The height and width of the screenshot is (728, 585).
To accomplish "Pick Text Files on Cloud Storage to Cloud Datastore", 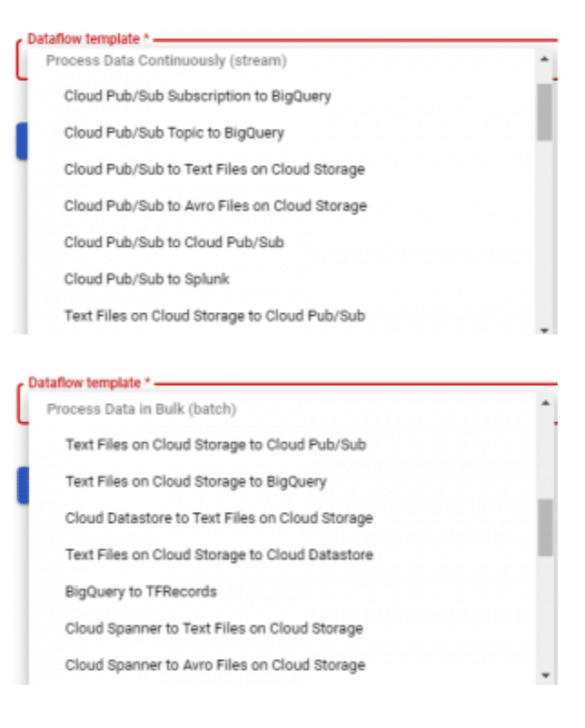I will (x=218, y=555).
